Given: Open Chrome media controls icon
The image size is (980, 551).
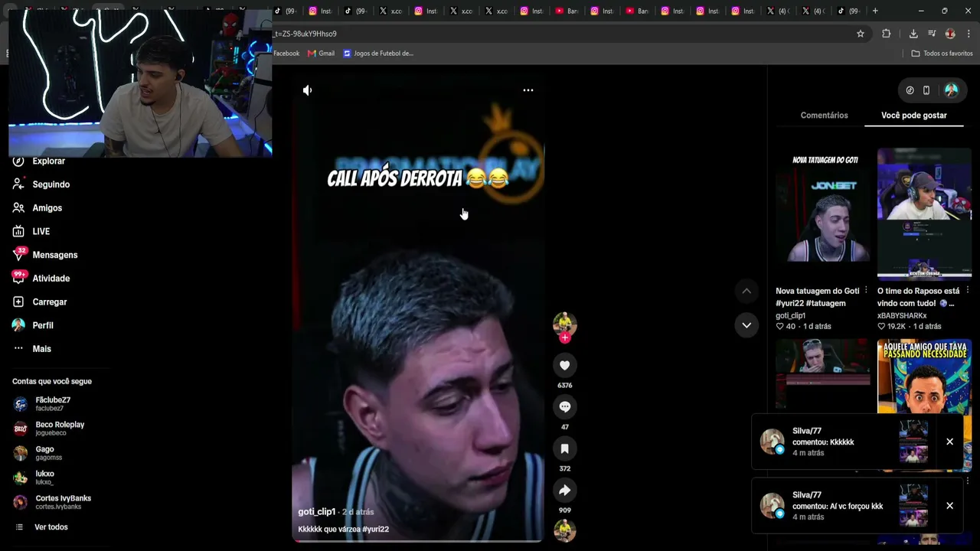Looking at the screenshot, I should click(x=932, y=34).
